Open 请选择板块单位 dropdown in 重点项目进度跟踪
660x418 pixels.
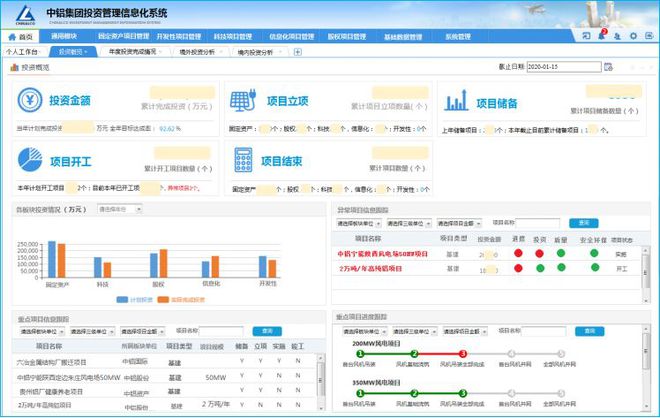(x=365, y=332)
